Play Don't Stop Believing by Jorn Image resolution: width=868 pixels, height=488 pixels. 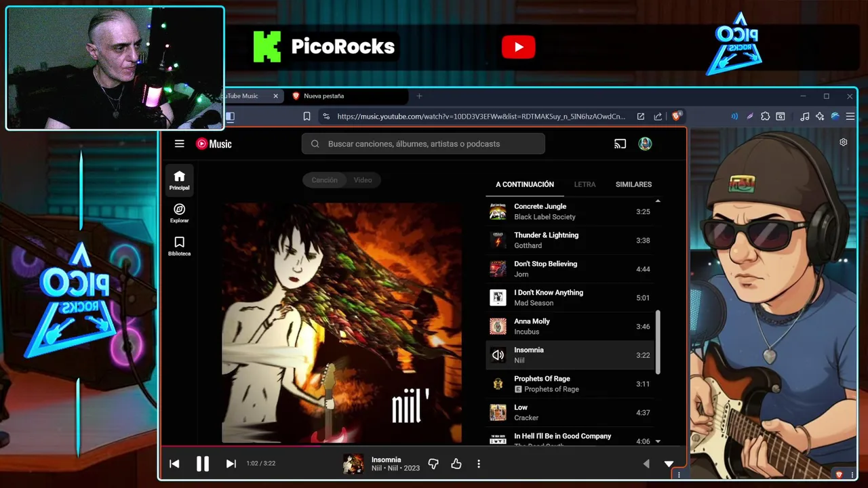point(570,269)
